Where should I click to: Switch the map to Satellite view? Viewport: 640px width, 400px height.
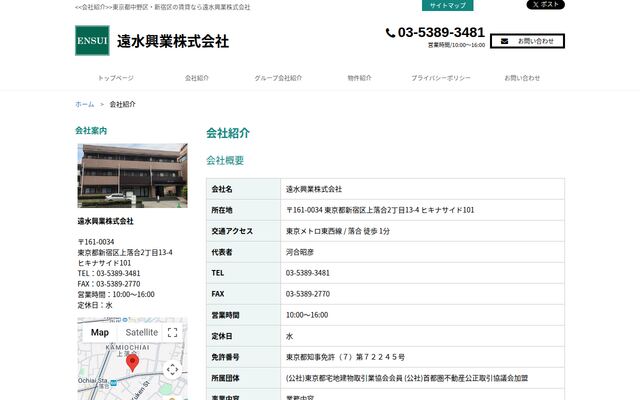click(x=142, y=333)
